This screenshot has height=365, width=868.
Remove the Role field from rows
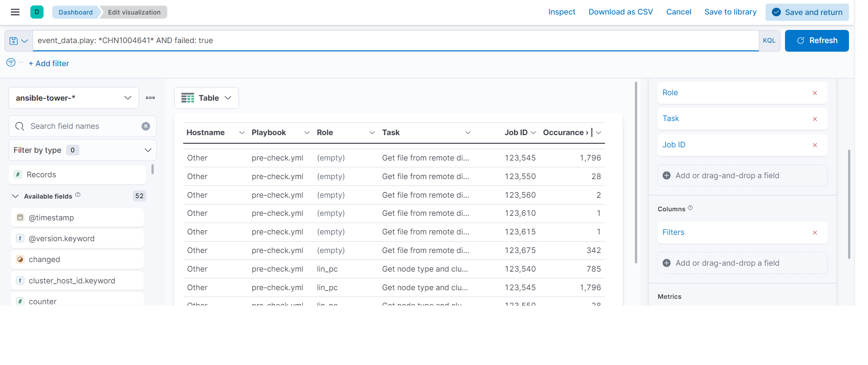tap(814, 93)
